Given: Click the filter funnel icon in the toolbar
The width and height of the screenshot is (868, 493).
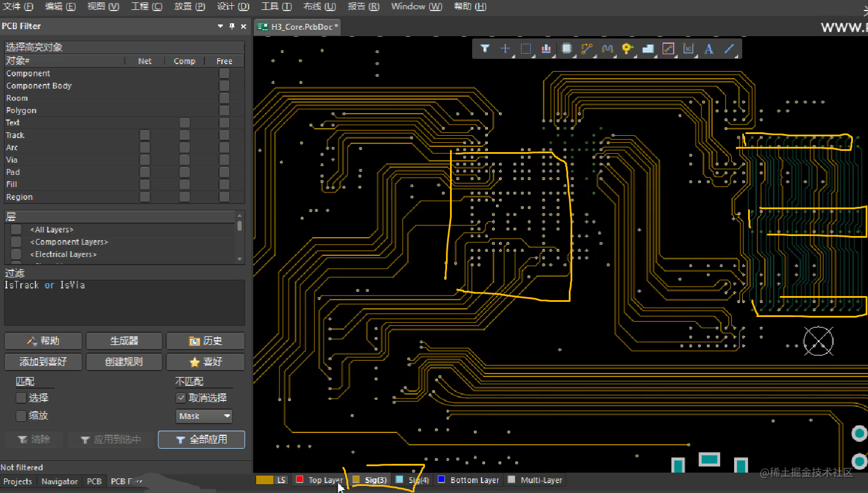Looking at the screenshot, I should click(485, 48).
